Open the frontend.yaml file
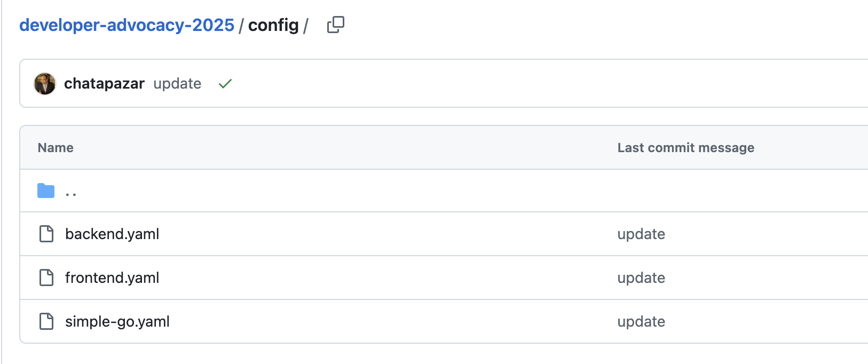This screenshot has width=868, height=364. (112, 278)
